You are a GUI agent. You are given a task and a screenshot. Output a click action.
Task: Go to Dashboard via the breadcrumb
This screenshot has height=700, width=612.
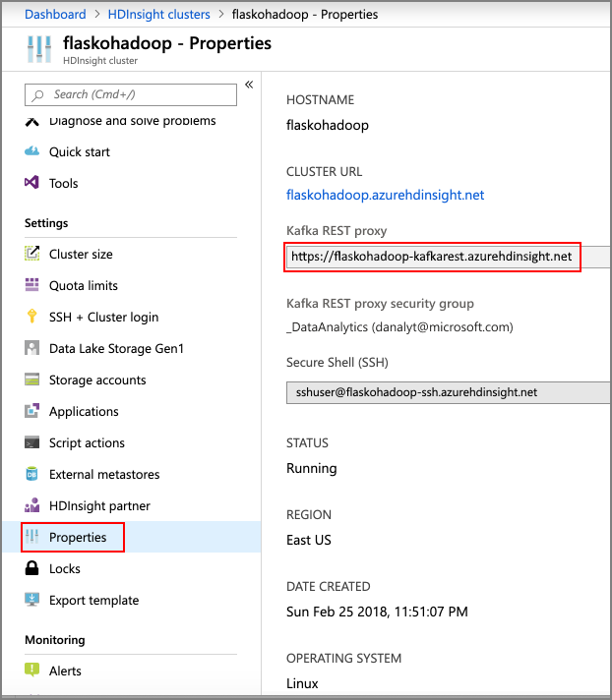tap(55, 15)
